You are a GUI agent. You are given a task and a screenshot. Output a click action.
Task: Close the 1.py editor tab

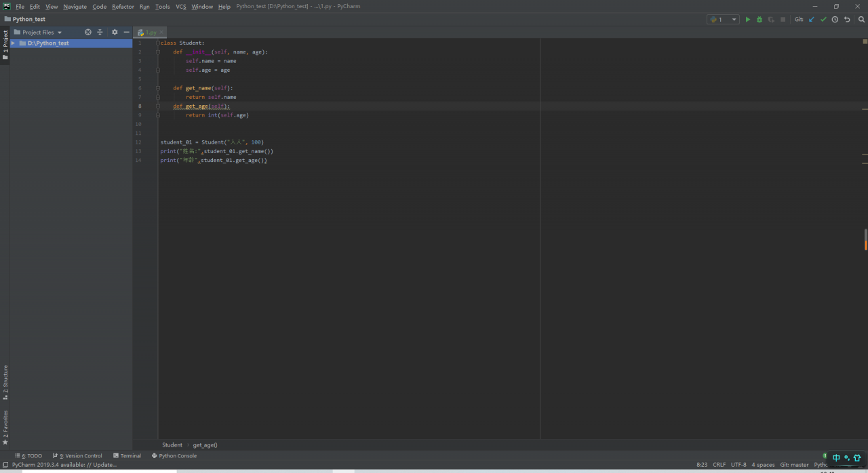pos(161,33)
